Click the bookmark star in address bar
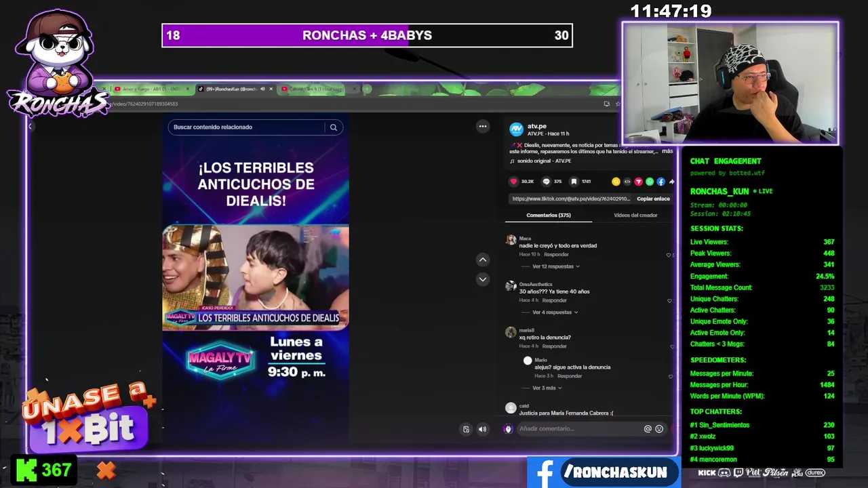Viewport: 868px width, 488px height. point(617,104)
